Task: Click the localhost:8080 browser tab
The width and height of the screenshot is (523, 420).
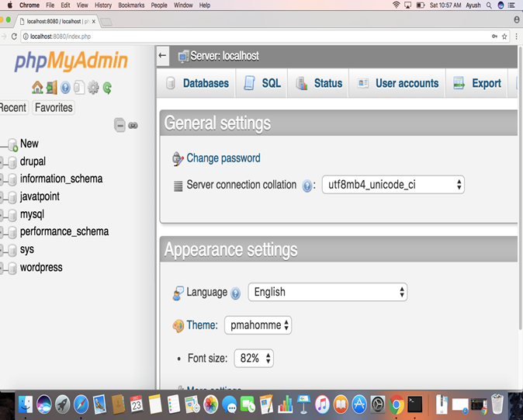Action: click(57, 22)
